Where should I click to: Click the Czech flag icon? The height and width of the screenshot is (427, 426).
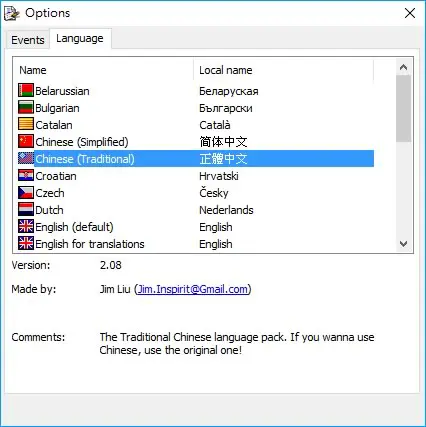tap(26, 192)
